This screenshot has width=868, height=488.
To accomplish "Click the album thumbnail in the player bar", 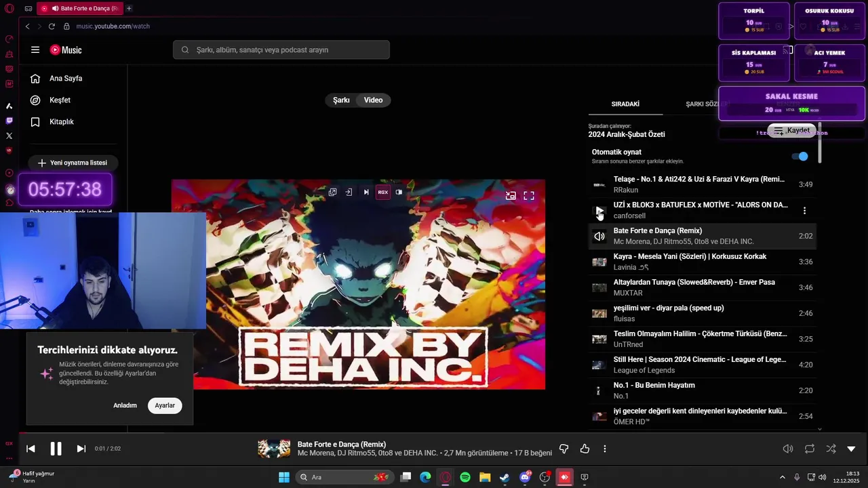I will click(274, 449).
